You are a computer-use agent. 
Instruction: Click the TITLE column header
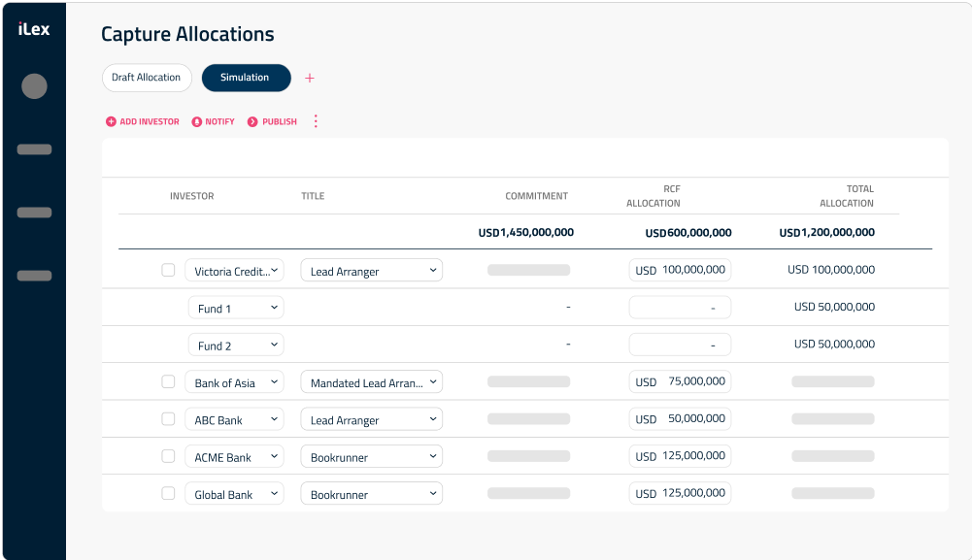(313, 196)
